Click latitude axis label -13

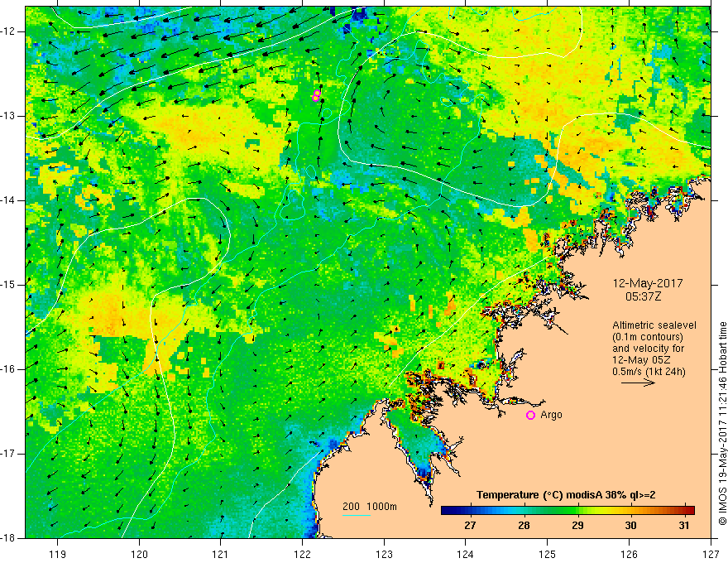9,116
